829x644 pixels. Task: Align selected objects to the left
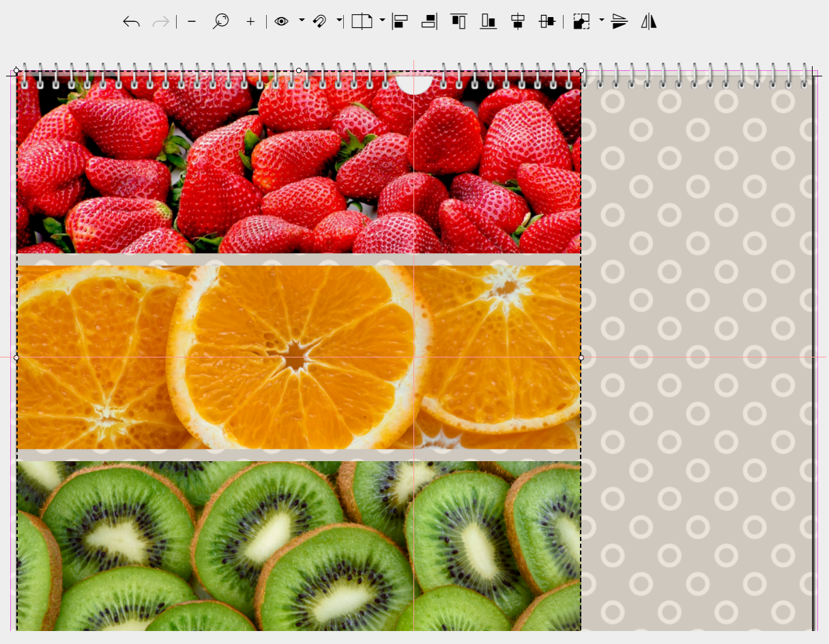(400, 22)
